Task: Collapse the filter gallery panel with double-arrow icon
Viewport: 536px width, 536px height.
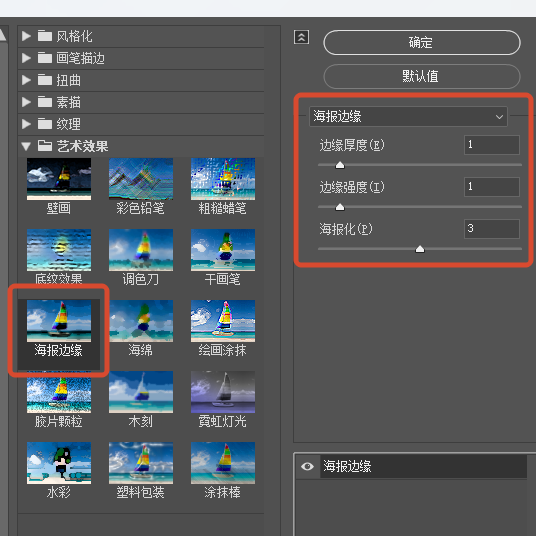Action: click(302, 37)
